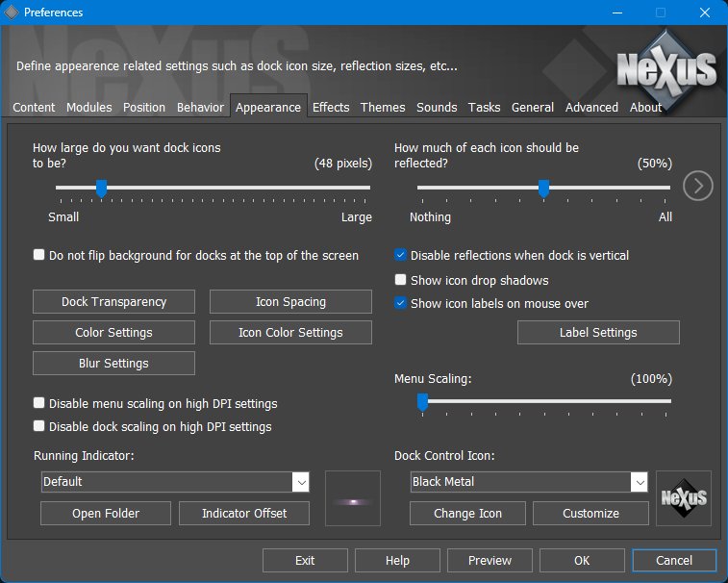Click the round next-page arrow icon

tap(698, 186)
